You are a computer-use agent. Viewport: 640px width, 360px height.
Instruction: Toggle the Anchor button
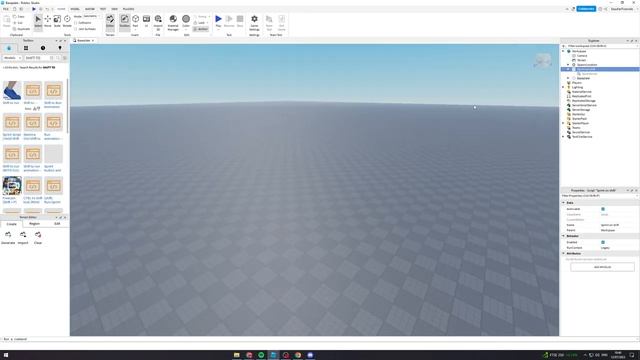point(201,29)
